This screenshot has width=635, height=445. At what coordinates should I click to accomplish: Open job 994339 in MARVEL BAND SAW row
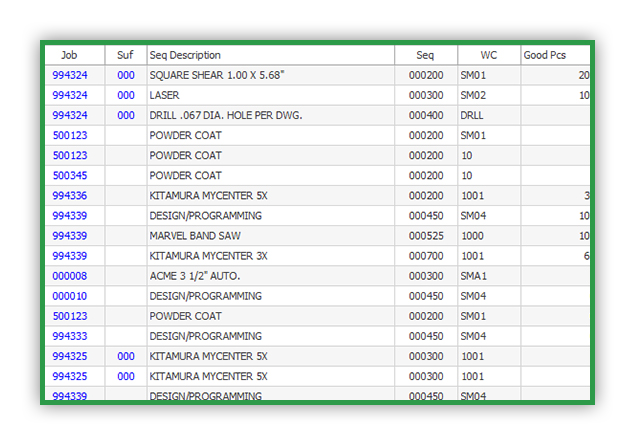[70, 236]
